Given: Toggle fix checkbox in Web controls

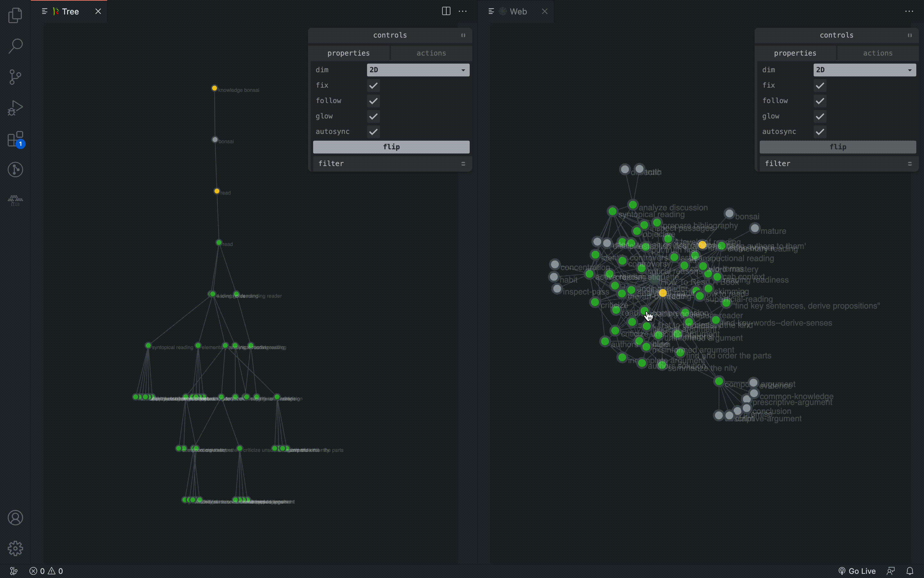Looking at the screenshot, I should tap(820, 85).
